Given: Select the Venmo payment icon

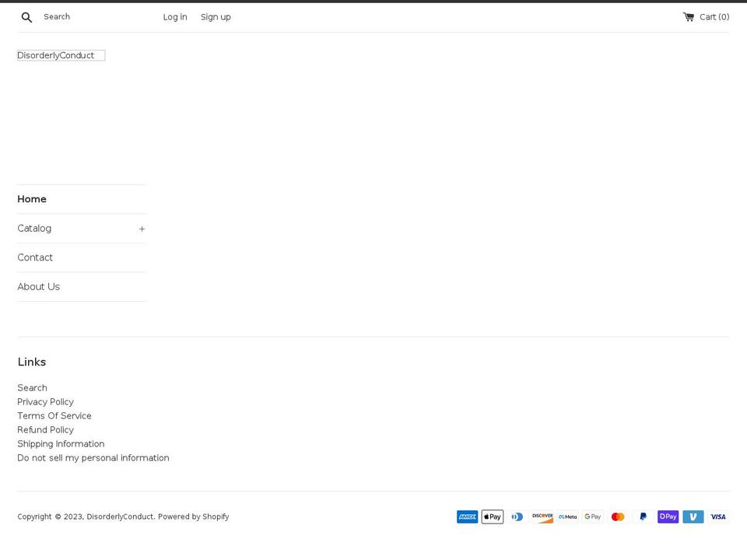Looking at the screenshot, I should (693, 516).
